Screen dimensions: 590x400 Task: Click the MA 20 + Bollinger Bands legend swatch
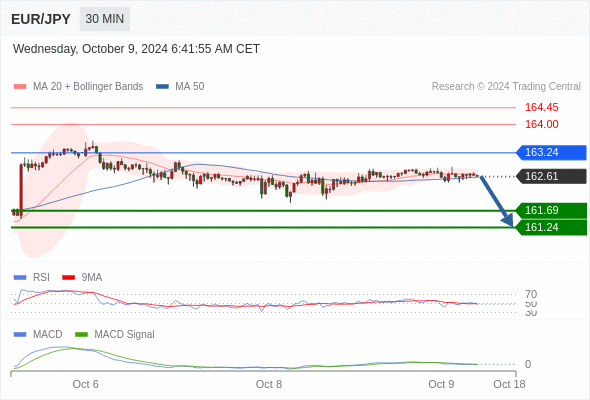20,87
